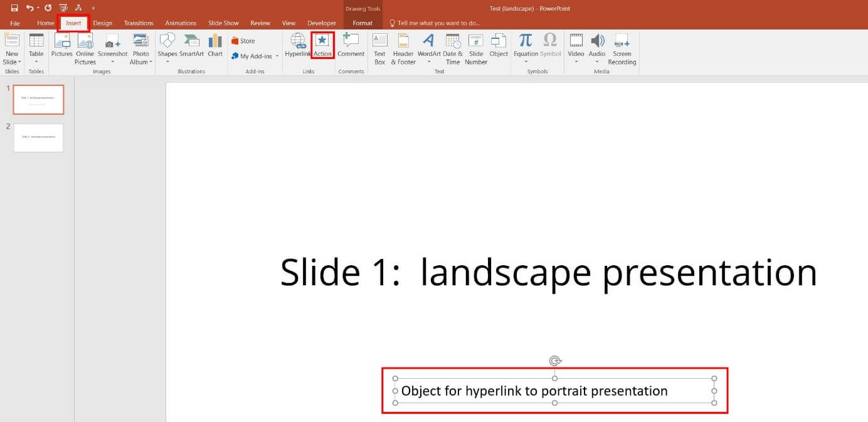Expand the Screenshot dropdown
This screenshot has height=422, width=868.
pyautogui.click(x=112, y=61)
